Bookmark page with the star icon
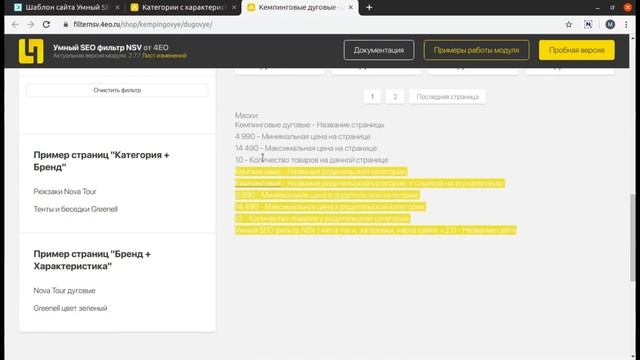The image size is (640, 360). point(569,24)
